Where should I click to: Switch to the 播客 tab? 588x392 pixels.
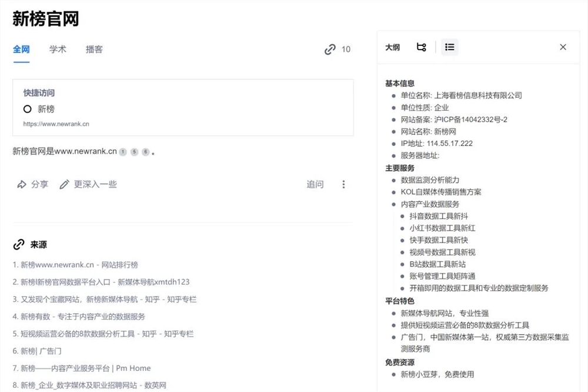coord(94,49)
